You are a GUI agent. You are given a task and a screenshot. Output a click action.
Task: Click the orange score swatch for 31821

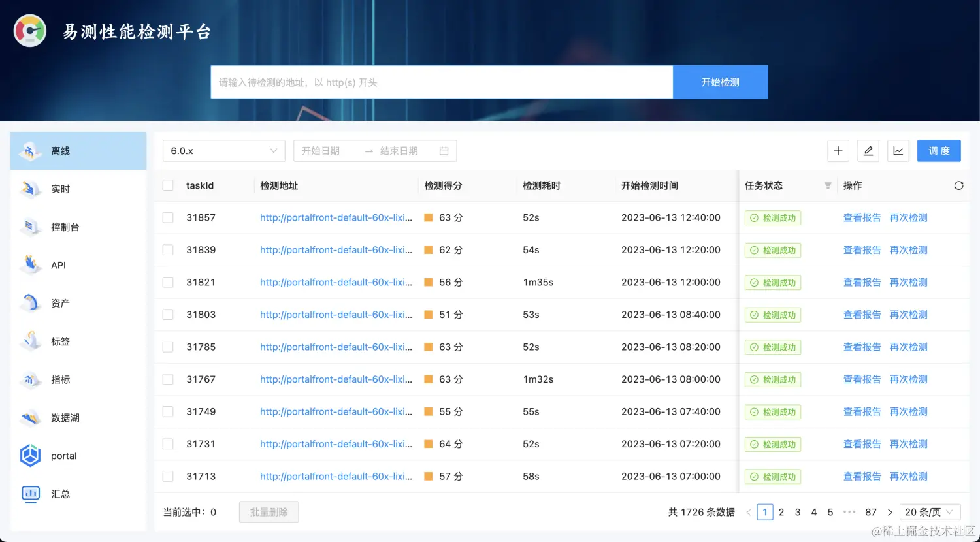[x=429, y=282]
